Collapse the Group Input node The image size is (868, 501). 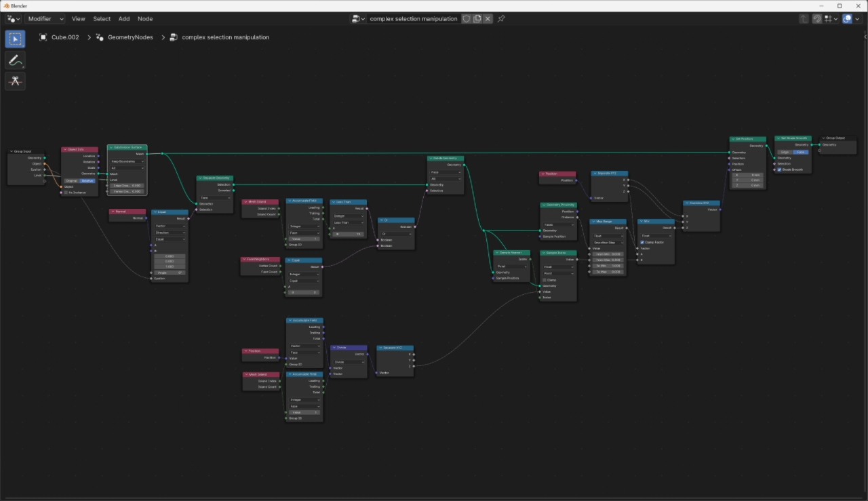[12, 151]
